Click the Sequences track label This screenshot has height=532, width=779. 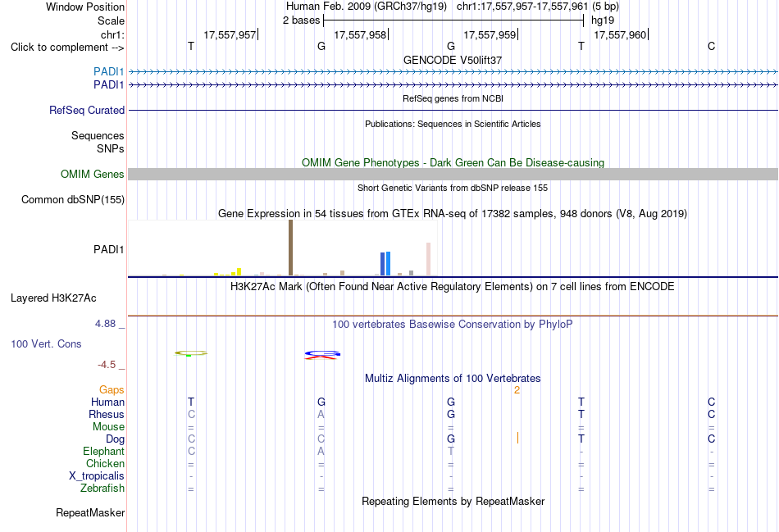coord(98,135)
